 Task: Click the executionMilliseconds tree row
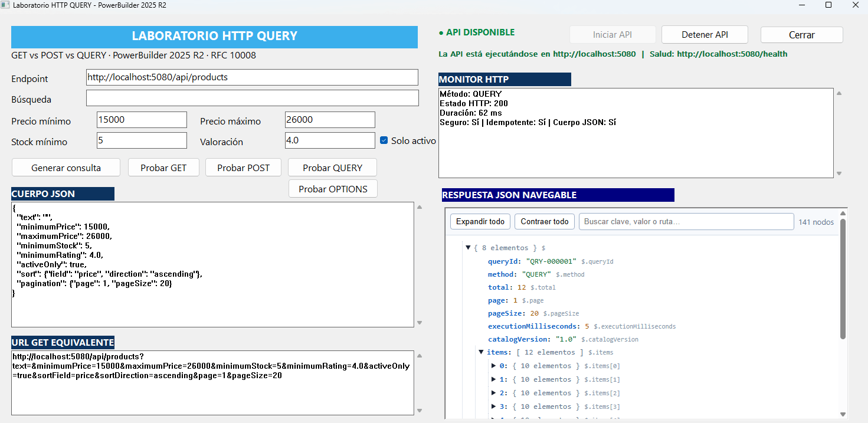pos(582,326)
